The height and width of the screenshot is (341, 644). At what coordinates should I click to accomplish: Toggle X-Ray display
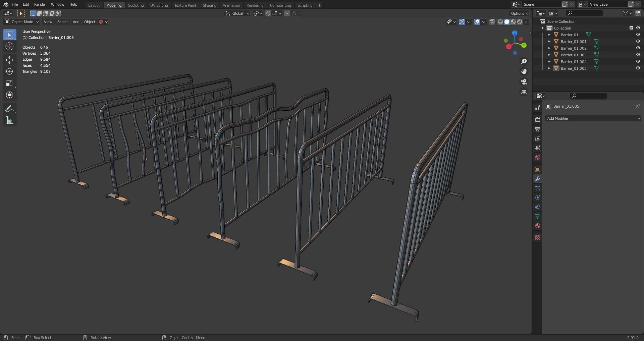(492, 22)
